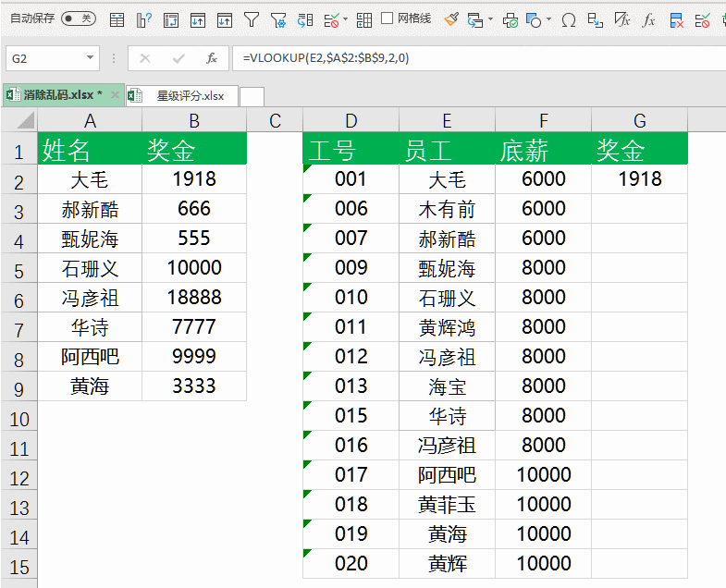
Task: Click the rightmost list check toolbar icon
Action: click(702, 20)
